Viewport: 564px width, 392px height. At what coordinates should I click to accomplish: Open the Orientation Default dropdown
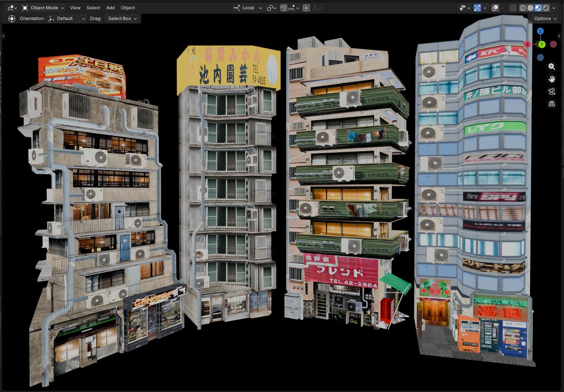coord(67,18)
